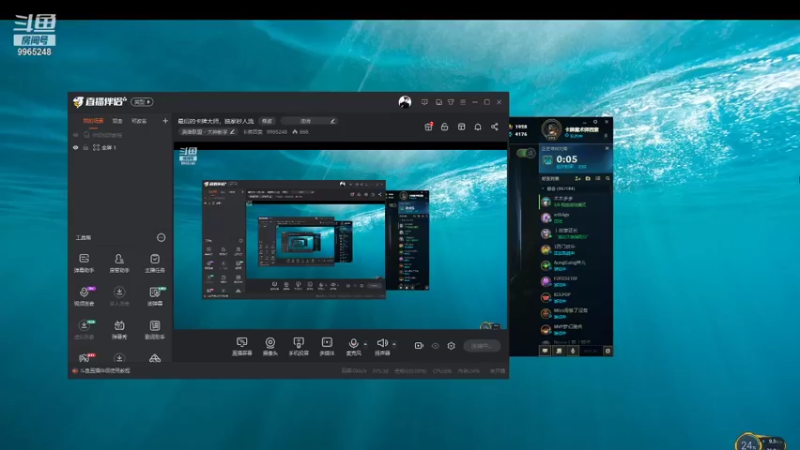Open the microphone-icon tool with the purple badge
Screen dimensions: 800x450
(x=84, y=296)
